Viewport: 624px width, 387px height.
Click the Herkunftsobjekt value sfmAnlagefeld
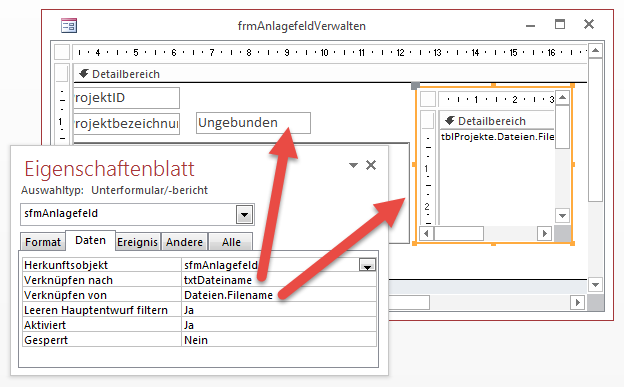pos(221,265)
